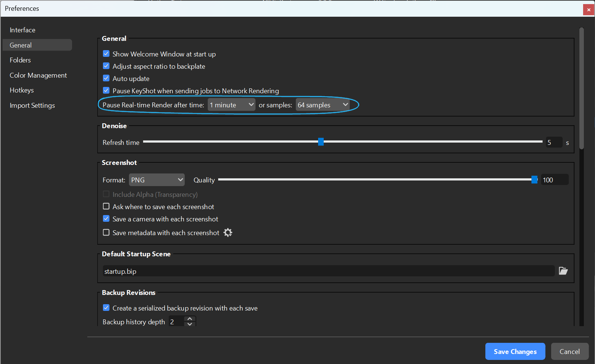Image resolution: width=595 pixels, height=364 pixels.
Task: Browse for a Default Startup Scene file
Action: (563, 271)
